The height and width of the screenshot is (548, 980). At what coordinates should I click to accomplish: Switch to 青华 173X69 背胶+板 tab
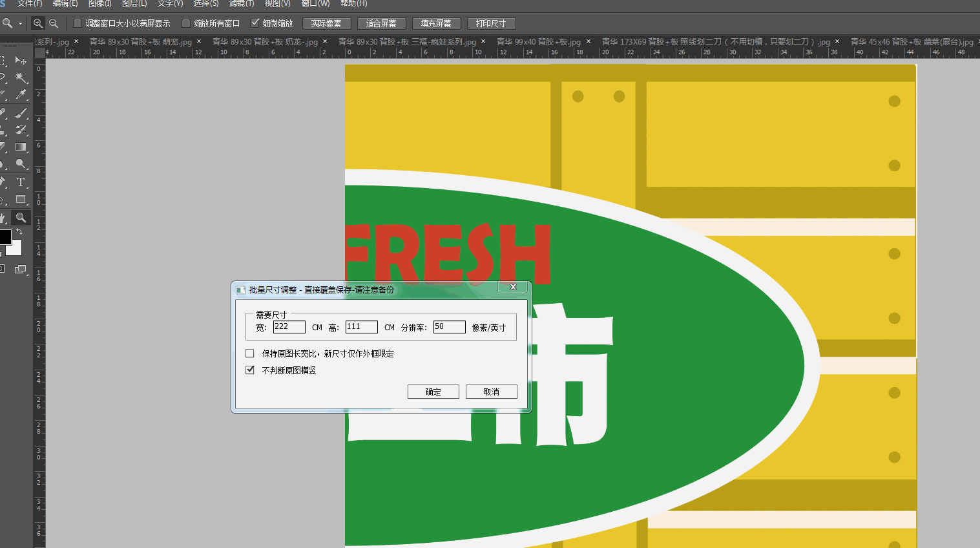click(x=716, y=41)
